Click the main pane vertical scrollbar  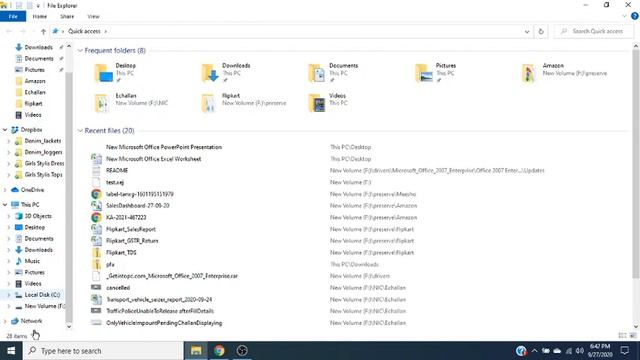coord(636,163)
